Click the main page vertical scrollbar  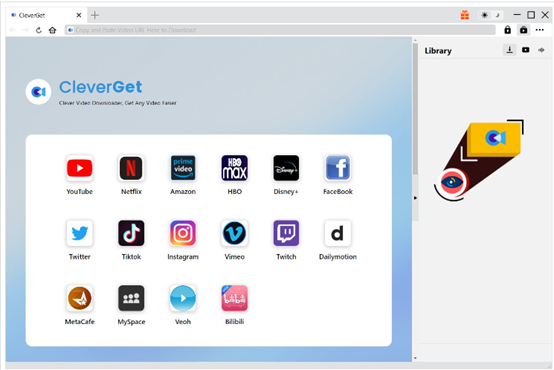click(x=415, y=109)
